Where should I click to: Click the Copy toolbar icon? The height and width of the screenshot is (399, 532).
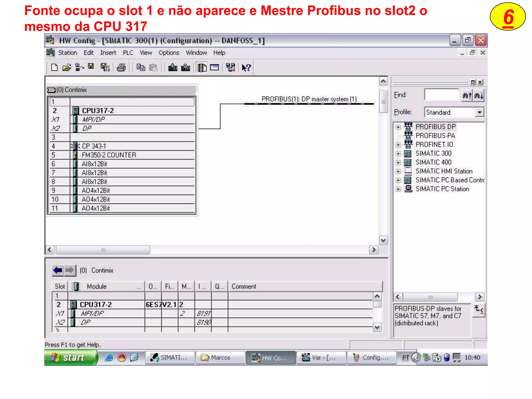141,68
